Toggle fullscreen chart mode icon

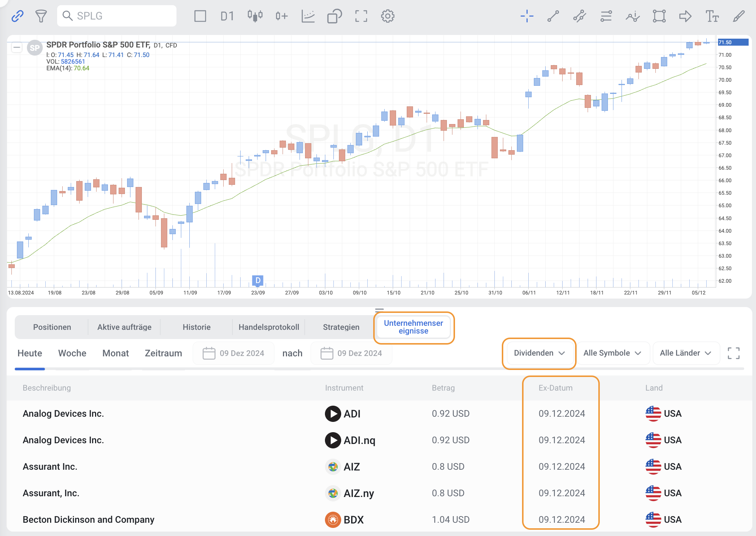(361, 16)
